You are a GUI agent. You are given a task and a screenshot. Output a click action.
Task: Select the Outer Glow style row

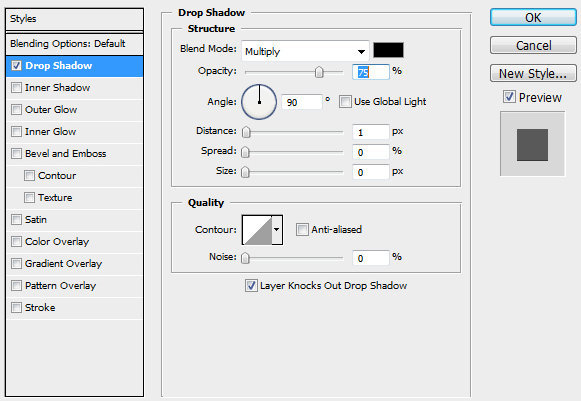(x=74, y=110)
